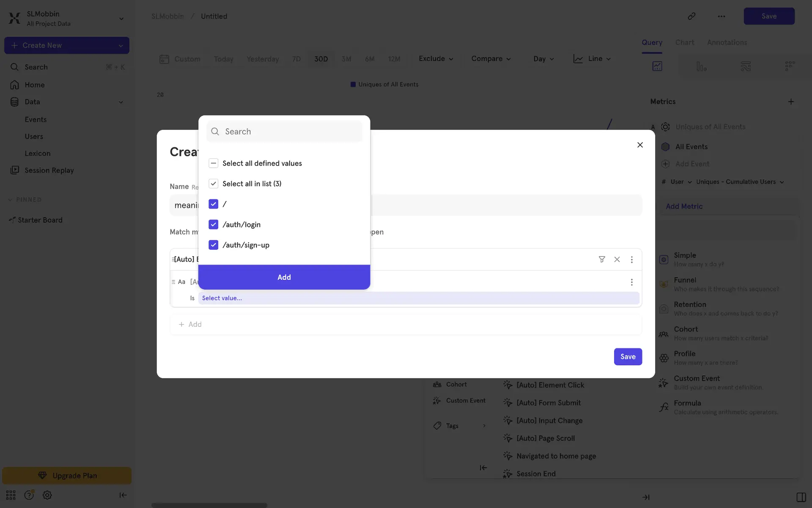Open the SLMobbin project switcher chevron
The width and height of the screenshot is (812, 508).
pyautogui.click(x=121, y=19)
